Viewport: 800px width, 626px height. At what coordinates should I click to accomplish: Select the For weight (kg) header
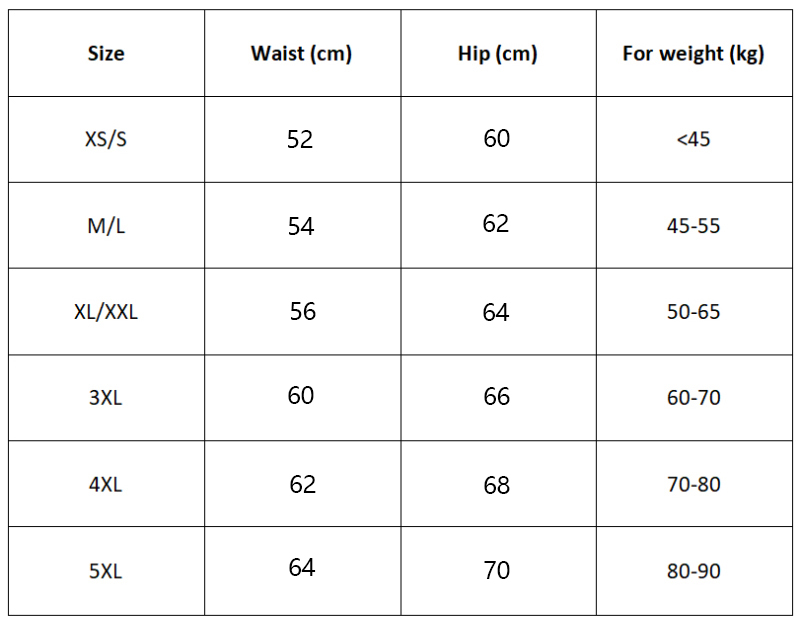click(693, 54)
